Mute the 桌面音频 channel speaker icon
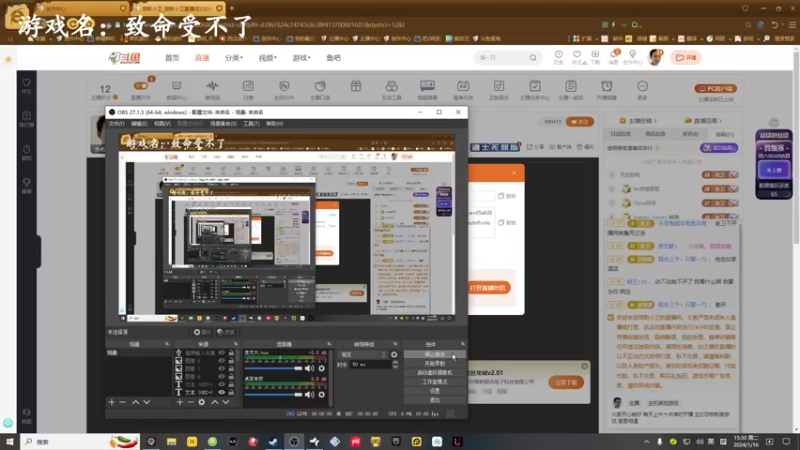The height and width of the screenshot is (450, 800). (309, 394)
